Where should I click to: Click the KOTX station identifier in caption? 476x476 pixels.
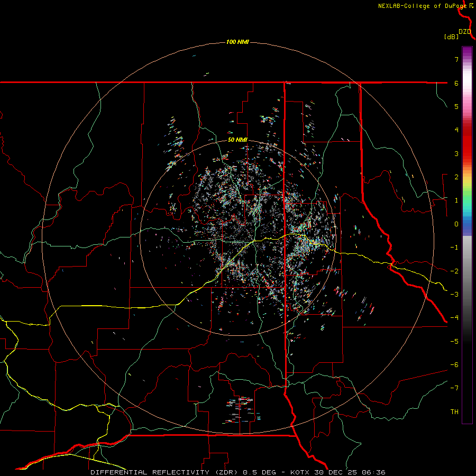click(x=300, y=472)
